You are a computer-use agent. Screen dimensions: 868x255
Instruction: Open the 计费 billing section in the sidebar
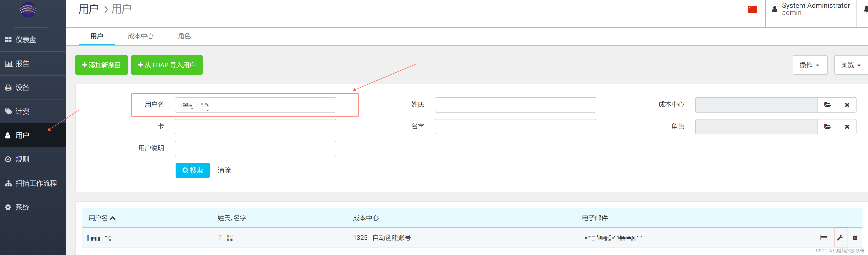tap(33, 111)
